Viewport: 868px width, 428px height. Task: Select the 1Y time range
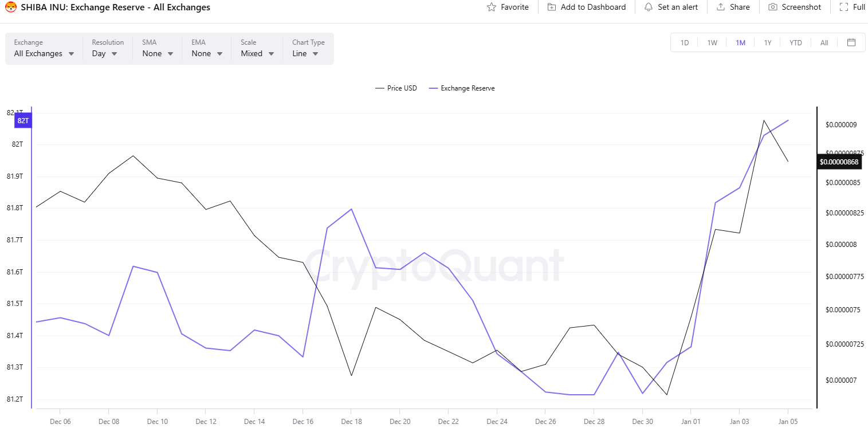click(768, 43)
